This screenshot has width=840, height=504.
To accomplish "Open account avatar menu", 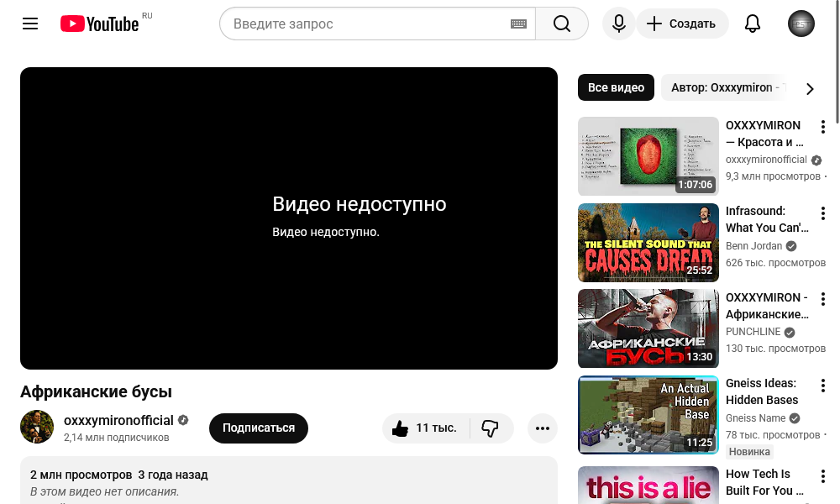I will click(801, 24).
